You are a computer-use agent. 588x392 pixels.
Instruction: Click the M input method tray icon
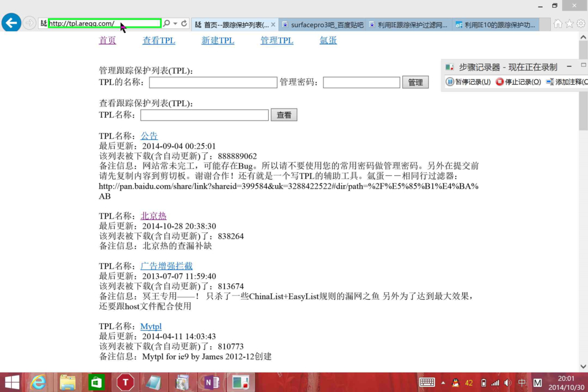[537, 383]
